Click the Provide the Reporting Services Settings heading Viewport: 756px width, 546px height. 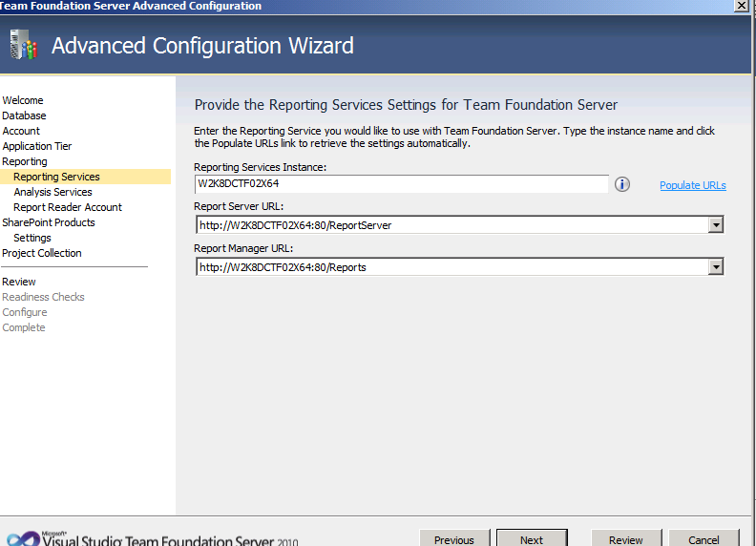pyautogui.click(x=406, y=105)
